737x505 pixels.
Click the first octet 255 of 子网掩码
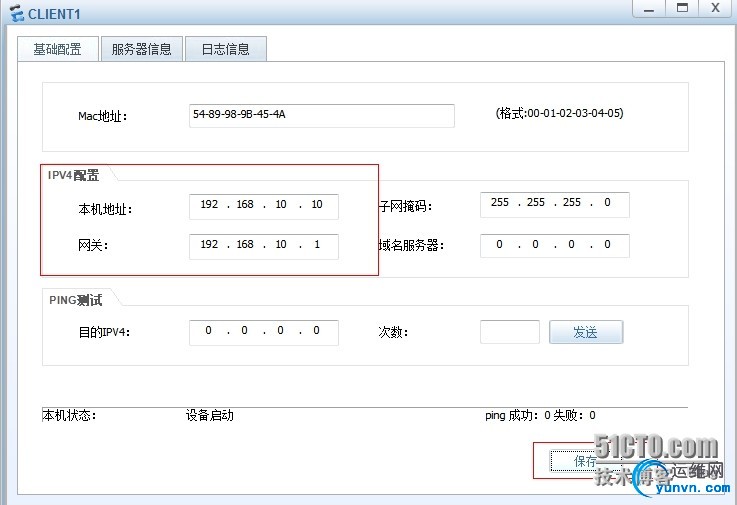500,203
